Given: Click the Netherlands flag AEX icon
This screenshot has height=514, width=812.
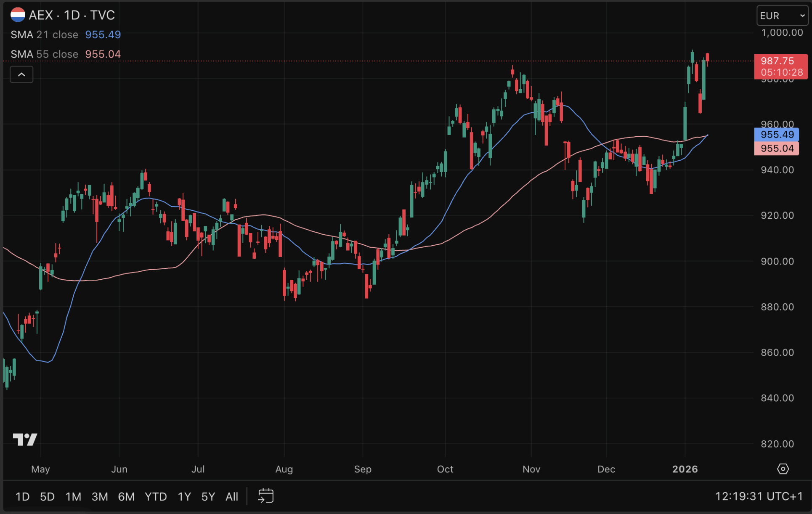Looking at the screenshot, I should tap(18, 15).
